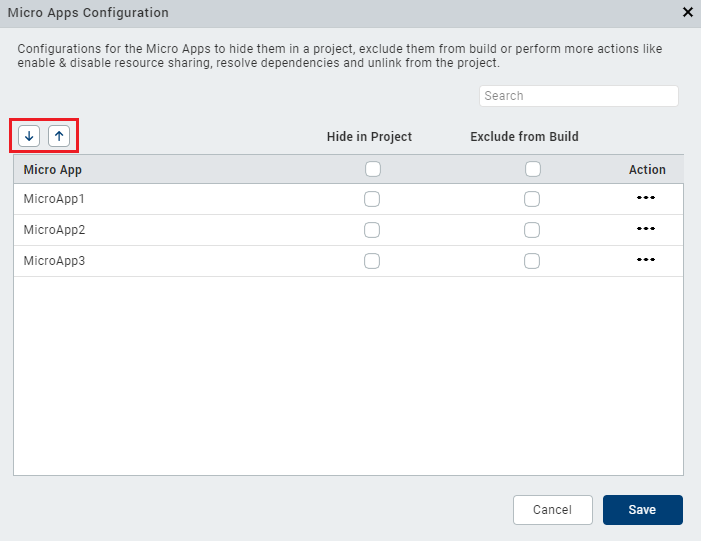Focus the Search input field
This screenshot has height=541, width=701.
578,96
